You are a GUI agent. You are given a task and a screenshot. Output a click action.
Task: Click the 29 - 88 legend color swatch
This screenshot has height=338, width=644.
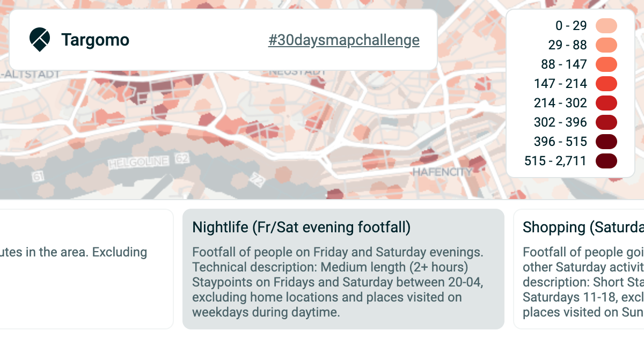[x=606, y=45]
